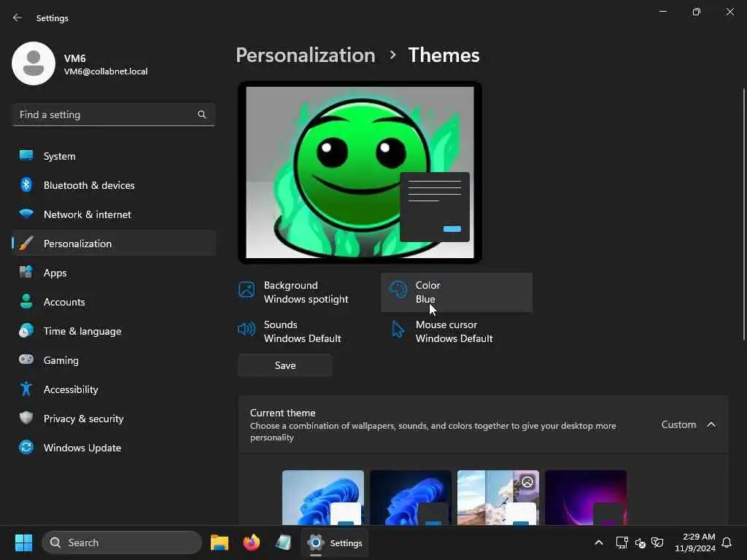The image size is (747, 560).
Task: Click the green face theme preview image
Action: click(360, 172)
